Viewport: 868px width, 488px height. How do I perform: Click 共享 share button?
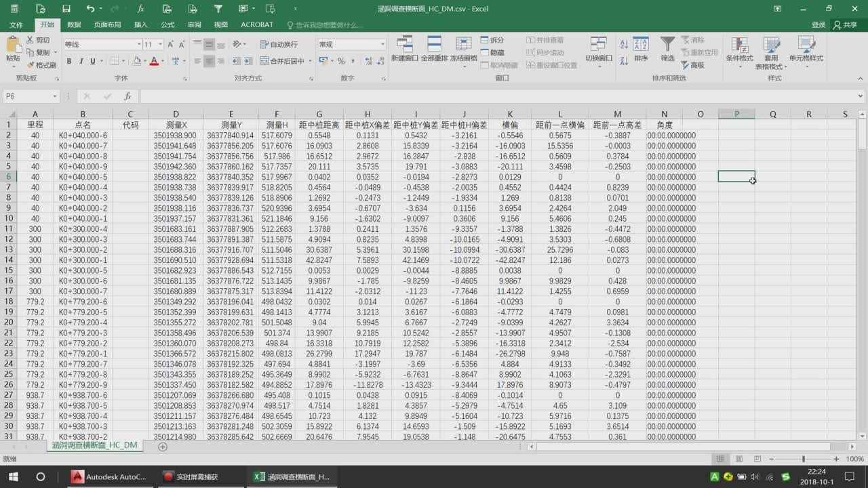[x=846, y=25]
